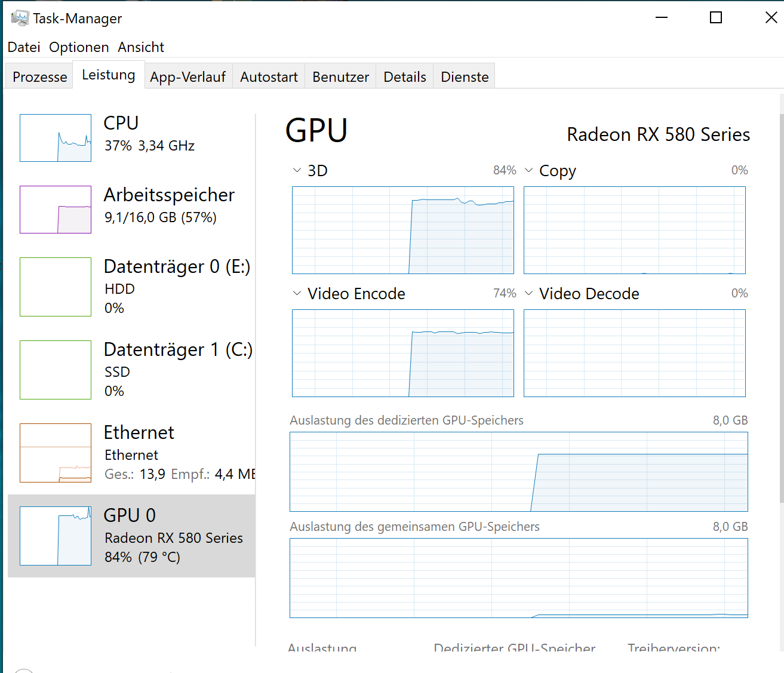
Task: Switch to the Dienste tab
Action: pos(465,77)
